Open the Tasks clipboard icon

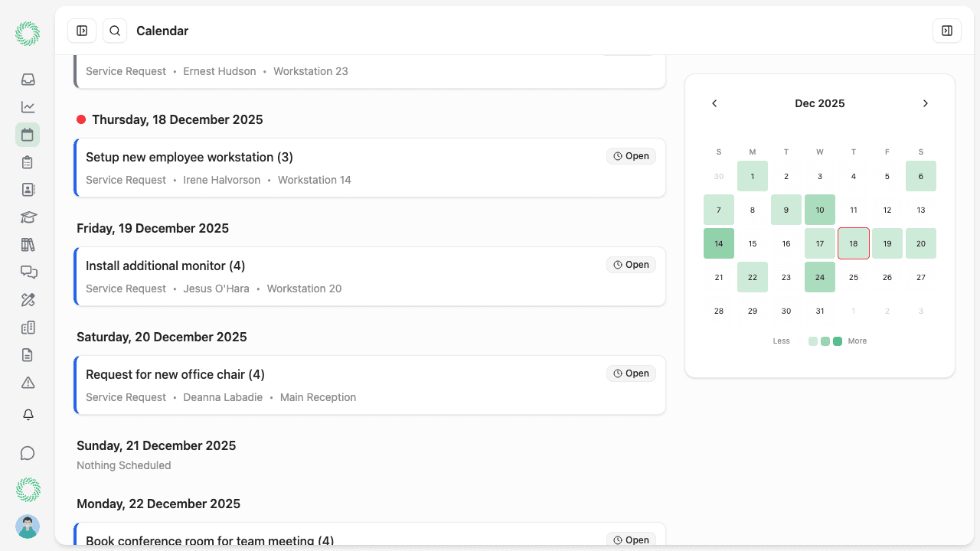click(28, 161)
